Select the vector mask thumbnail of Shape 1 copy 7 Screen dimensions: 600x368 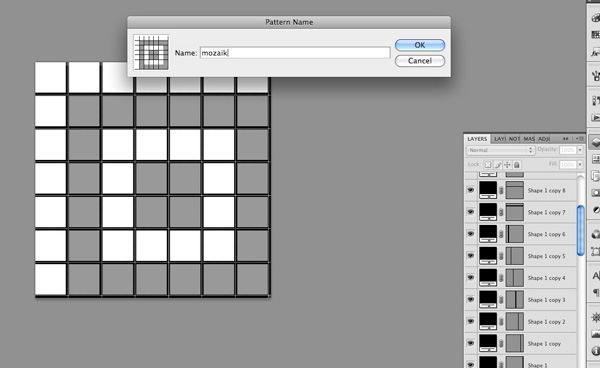pos(515,212)
